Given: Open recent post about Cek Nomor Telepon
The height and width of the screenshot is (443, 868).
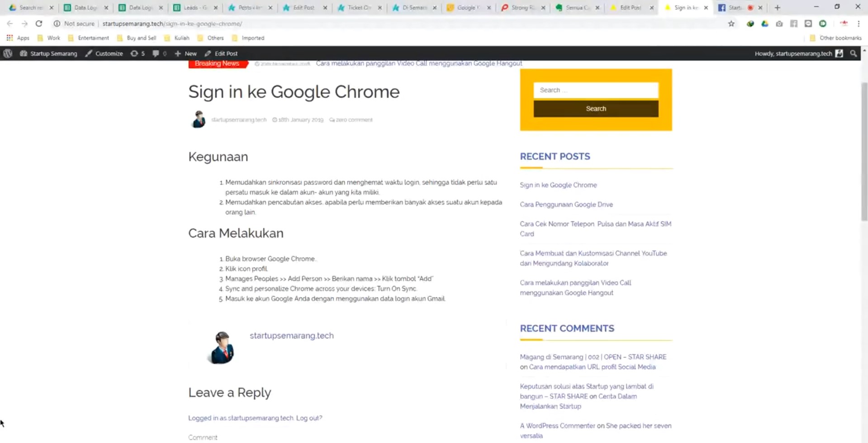Looking at the screenshot, I should click(595, 229).
